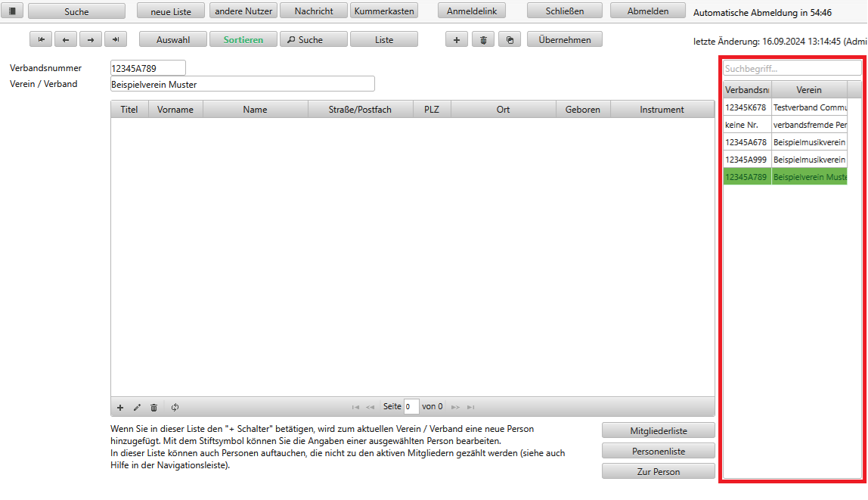Click the Zur Person button

[658, 471]
